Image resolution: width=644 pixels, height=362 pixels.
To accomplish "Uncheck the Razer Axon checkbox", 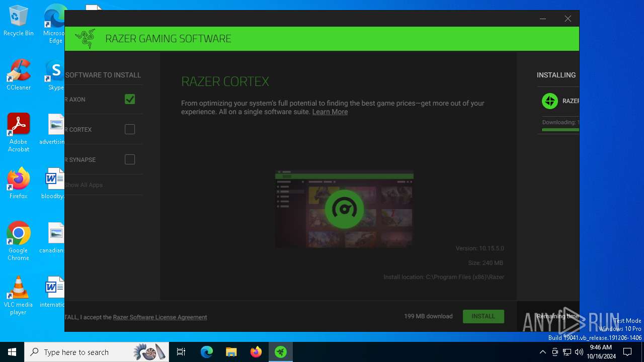I will point(130,99).
